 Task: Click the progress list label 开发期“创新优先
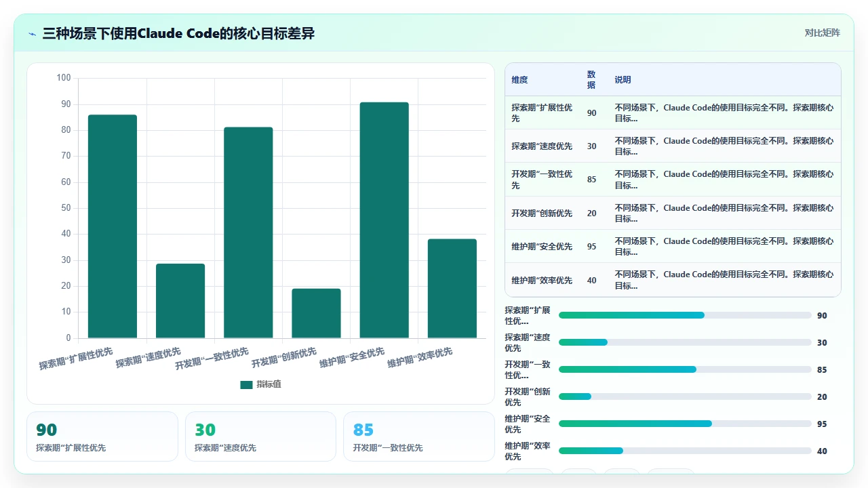528,397
